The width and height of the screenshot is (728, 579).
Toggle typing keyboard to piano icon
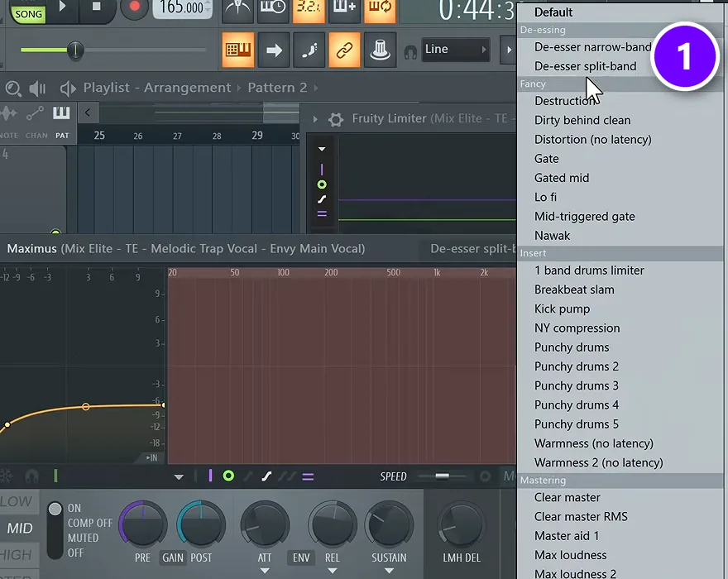pos(237,50)
